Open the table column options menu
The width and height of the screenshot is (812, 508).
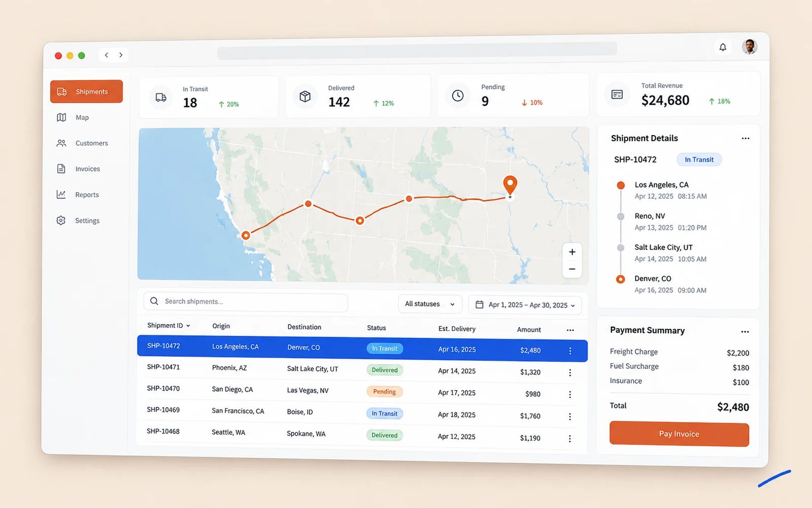(x=570, y=330)
